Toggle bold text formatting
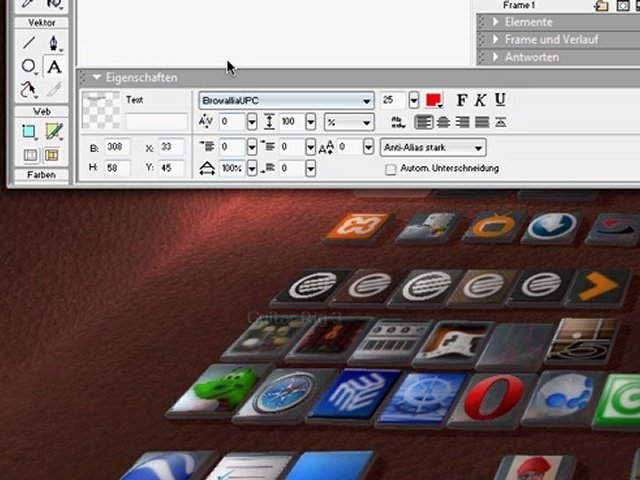Image resolution: width=640 pixels, height=480 pixels. tap(461, 100)
